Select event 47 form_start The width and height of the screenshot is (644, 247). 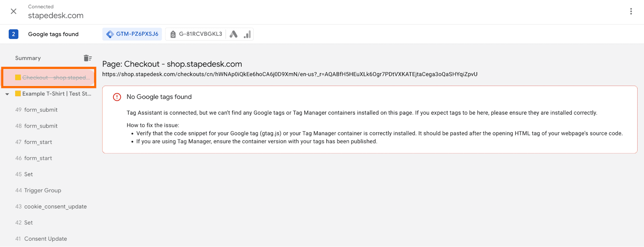34,142
